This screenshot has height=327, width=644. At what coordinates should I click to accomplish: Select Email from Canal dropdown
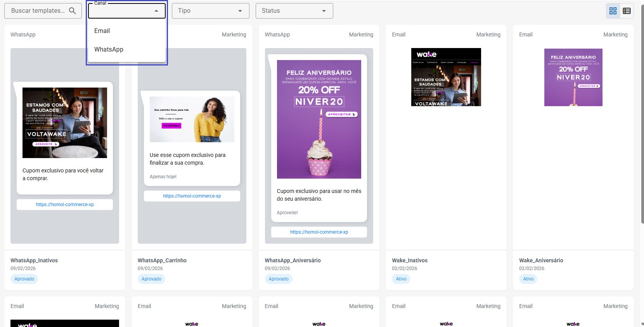[102, 31]
